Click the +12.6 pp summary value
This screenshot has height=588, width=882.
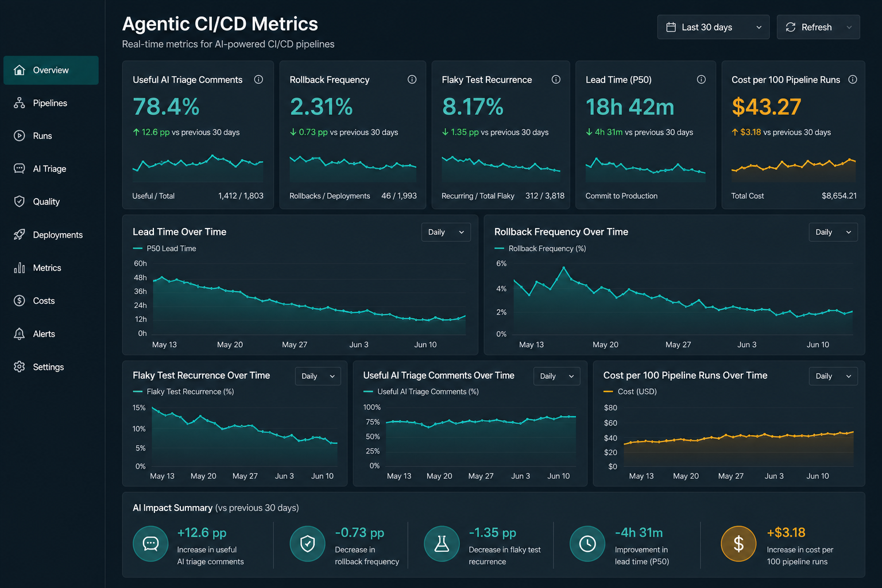(x=202, y=533)
